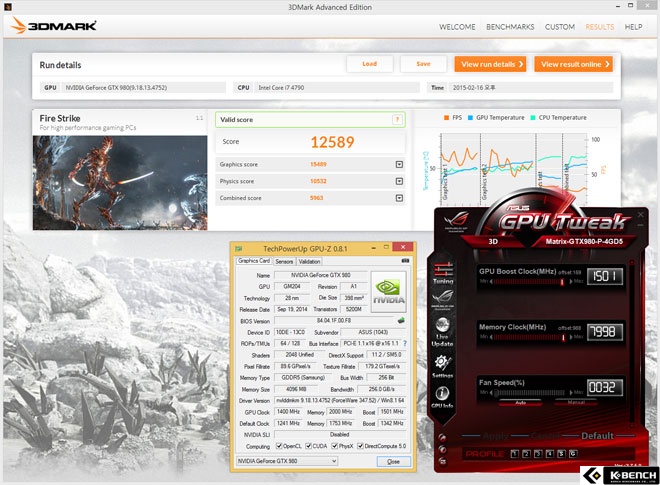Click the GPU Boost Clock slider handle
Viewport: 660px width, 485px height.
pyautogui.click(x=562, y=282)
